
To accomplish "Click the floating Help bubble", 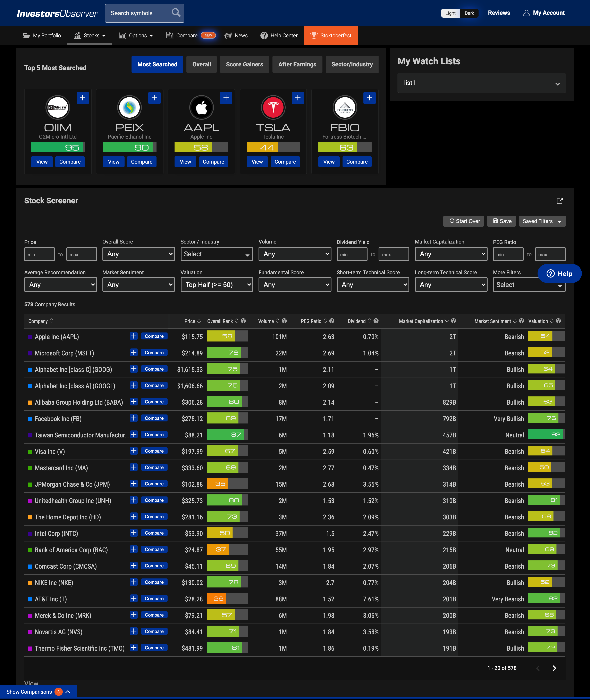I will pos(559,273).
